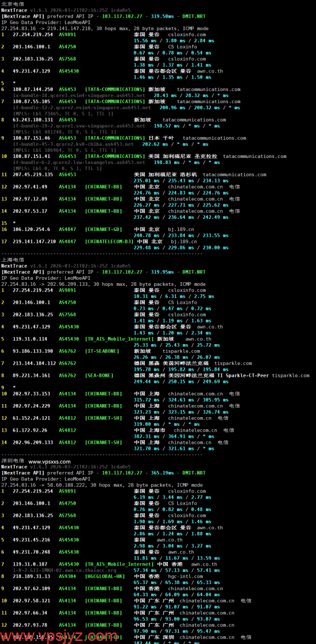Click the kv8-chiba.as6453.net hostname line
The height and width of the screenshot is (644, 316).
point(73,144)
